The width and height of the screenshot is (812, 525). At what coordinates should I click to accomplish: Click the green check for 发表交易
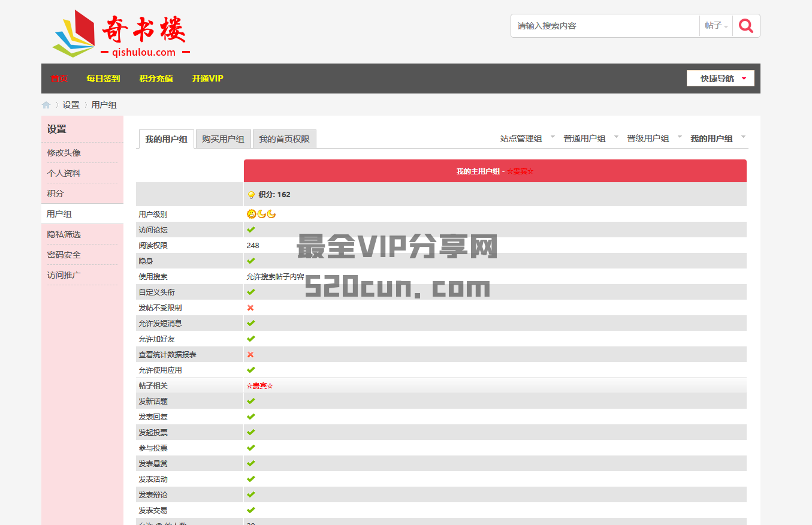coord(251,510)
